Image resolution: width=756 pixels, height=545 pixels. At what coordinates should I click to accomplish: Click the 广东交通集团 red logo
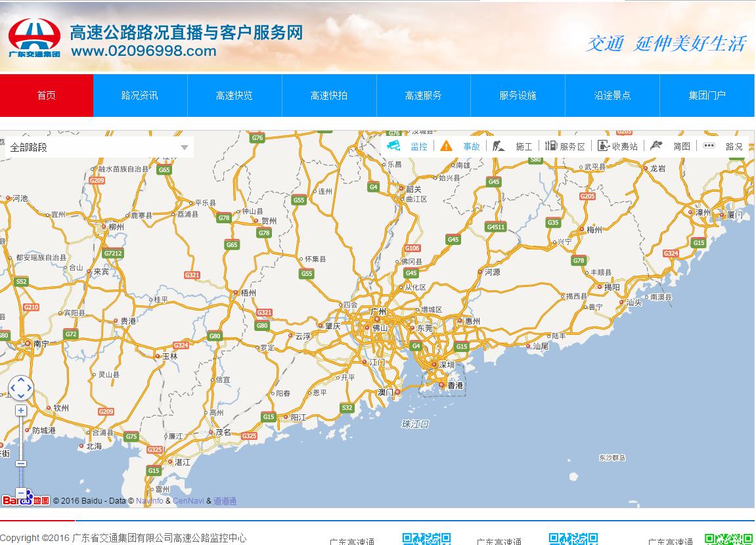34,37
